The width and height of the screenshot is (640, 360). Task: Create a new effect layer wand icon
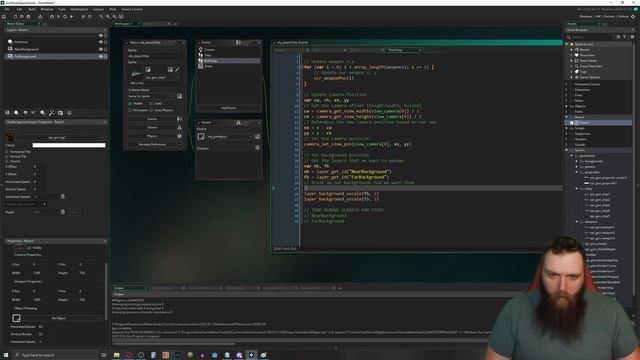coord(51,113)
